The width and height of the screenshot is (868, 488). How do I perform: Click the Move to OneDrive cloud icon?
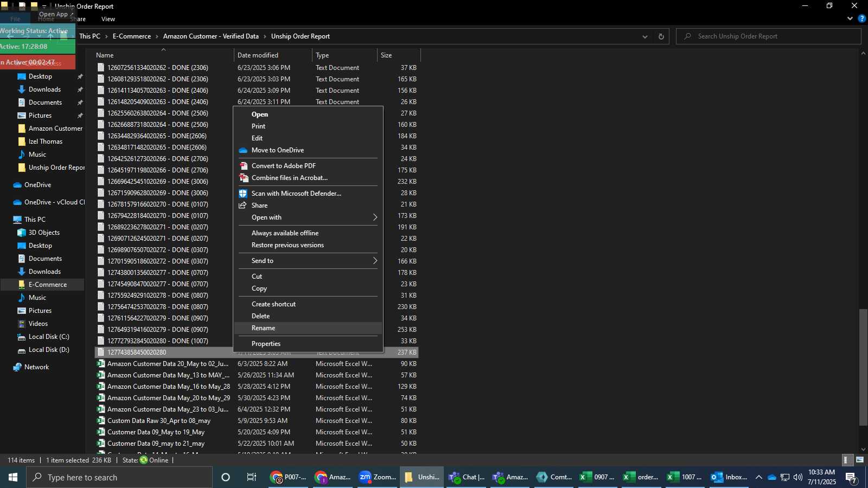coord(243,150)
